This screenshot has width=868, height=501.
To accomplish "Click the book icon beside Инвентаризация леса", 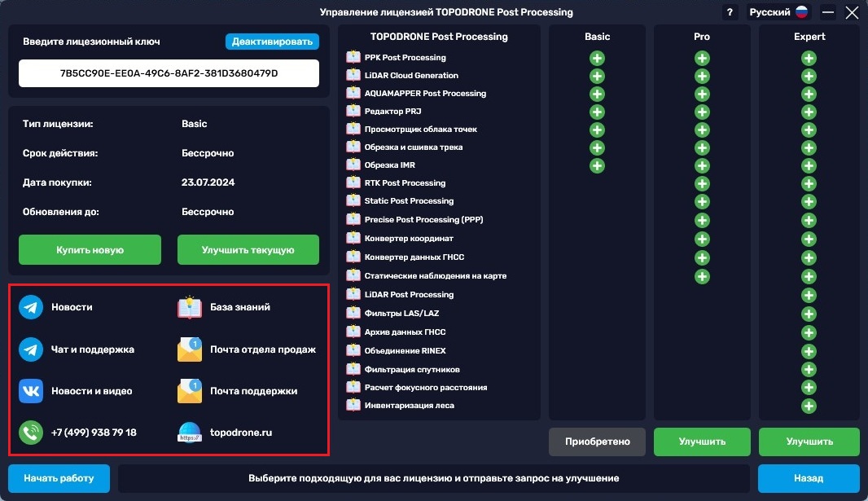I will (x=353, y=405).
